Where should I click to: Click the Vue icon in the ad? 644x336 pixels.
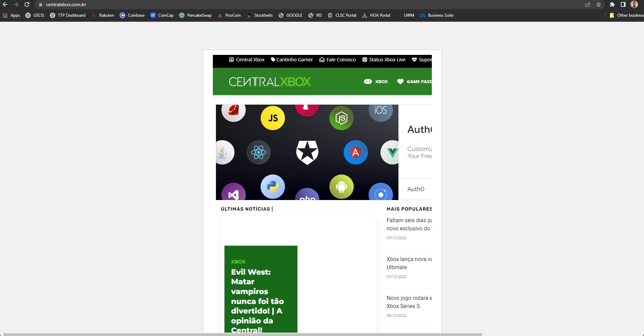tap(390, 152)
